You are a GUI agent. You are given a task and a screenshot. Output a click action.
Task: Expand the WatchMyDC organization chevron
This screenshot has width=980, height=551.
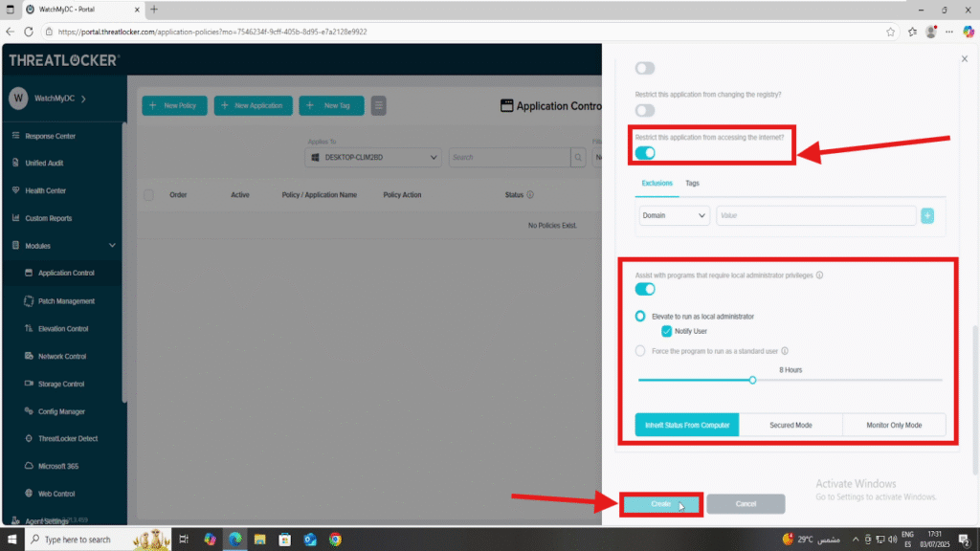[x=84, y=99]
